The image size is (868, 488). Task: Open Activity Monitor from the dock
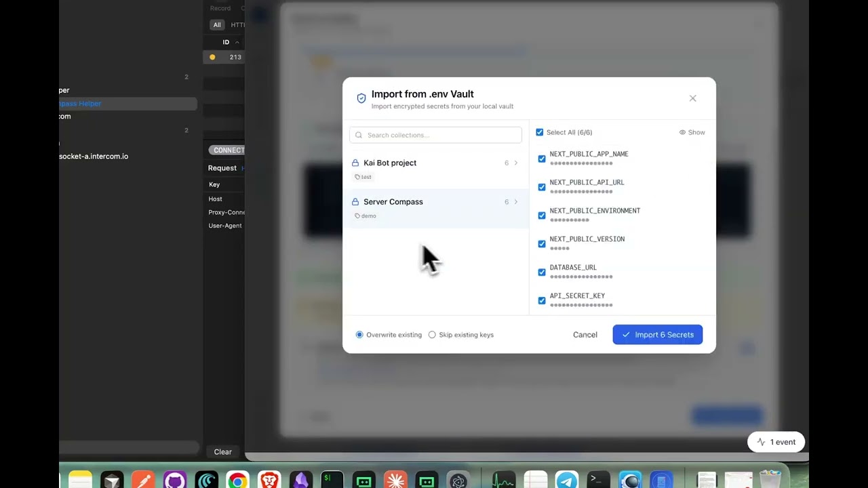504,480
